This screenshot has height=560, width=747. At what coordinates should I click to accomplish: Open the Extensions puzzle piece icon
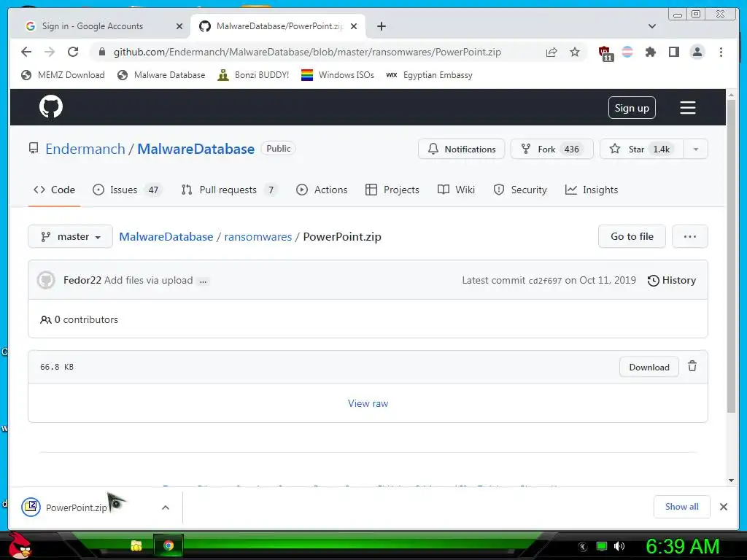[650, 52]
